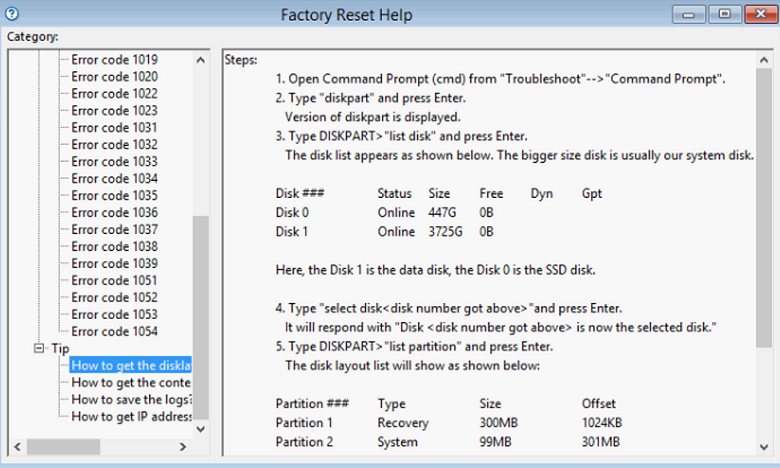Click Steps pane vertical scrollbar thumb
The image size is (780, 468).
[764, 208]
